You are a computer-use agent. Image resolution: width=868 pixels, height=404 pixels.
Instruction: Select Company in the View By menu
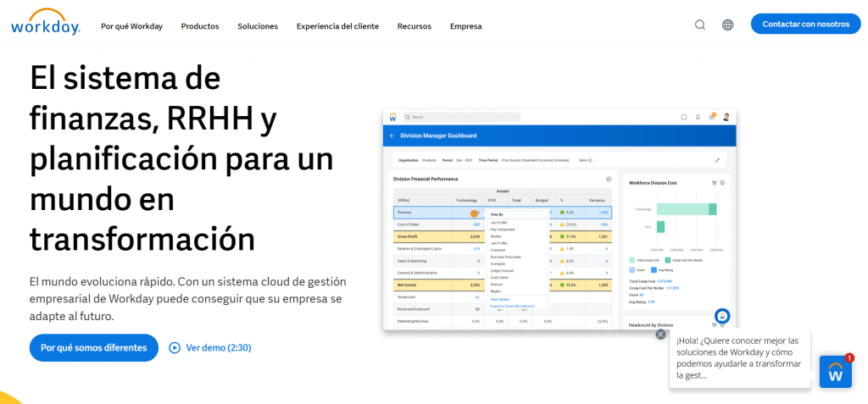tap(497, 264)
